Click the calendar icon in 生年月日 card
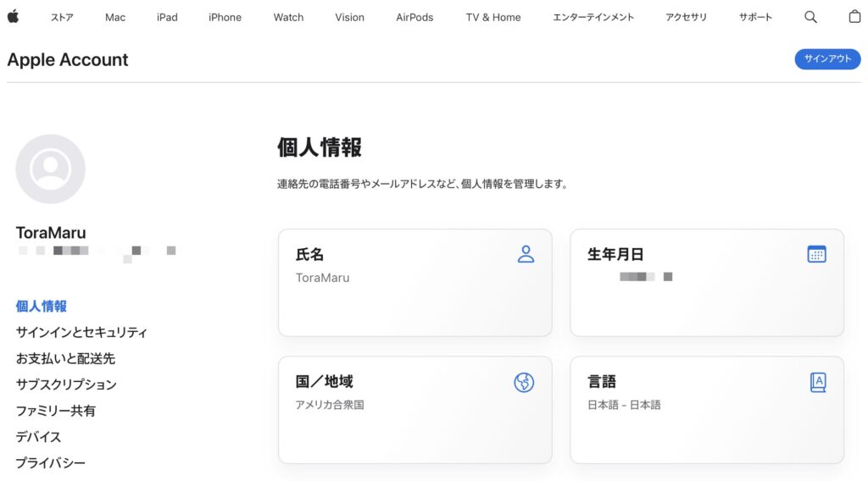Viewport: 868px width, 481px height. (x=816, y=254)
